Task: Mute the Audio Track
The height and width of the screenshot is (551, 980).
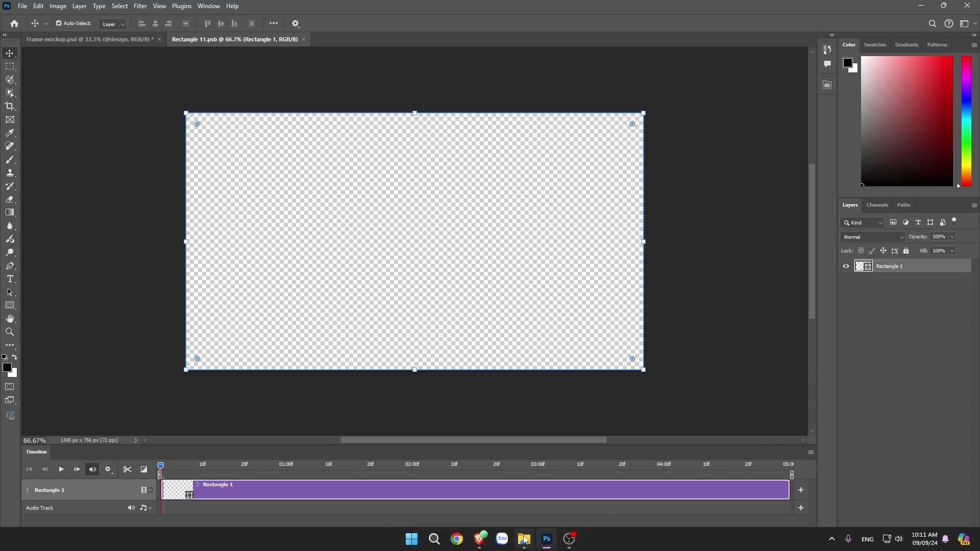Action: (x=131, y=508)
